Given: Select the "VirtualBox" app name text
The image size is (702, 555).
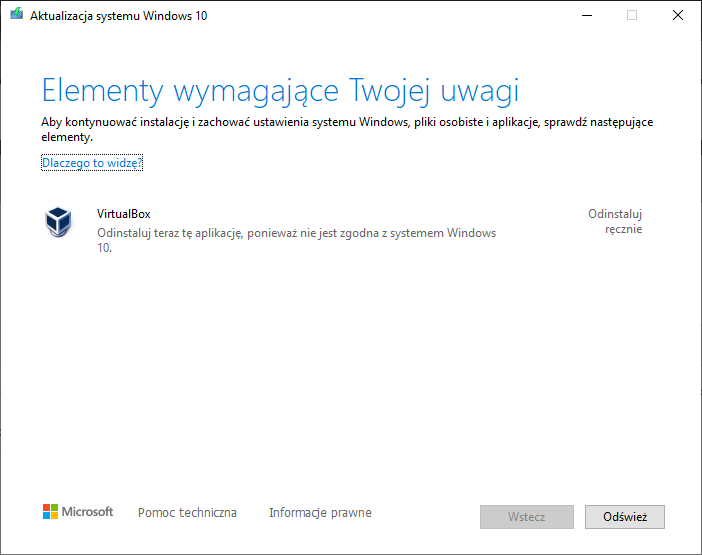Looking at the screenshot, I should tap(124, 214).
